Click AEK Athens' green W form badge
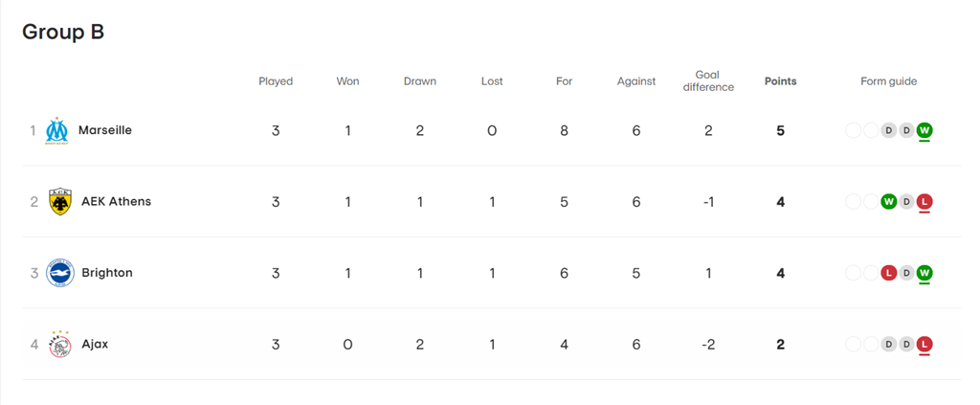The width and height of the screenshot is (980, 405). coord(888,202)
